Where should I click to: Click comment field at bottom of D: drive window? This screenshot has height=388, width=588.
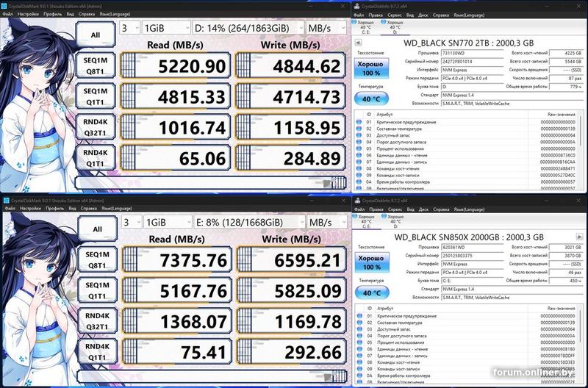click(x=211, y=183)
